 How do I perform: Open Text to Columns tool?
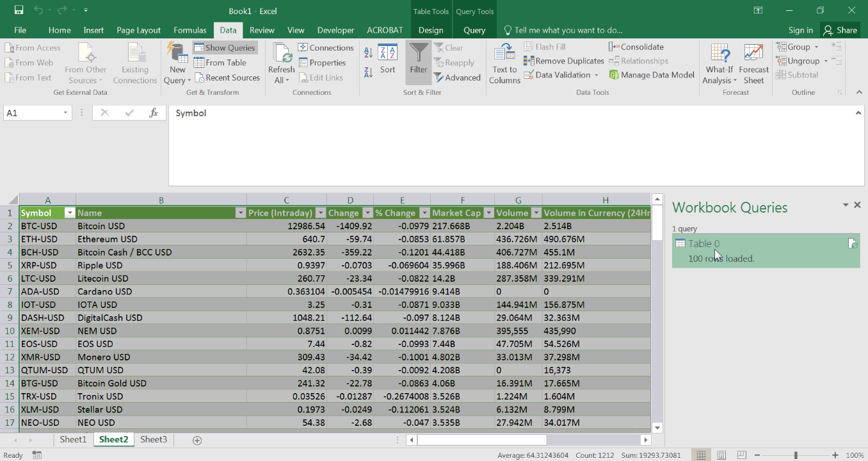504,64
